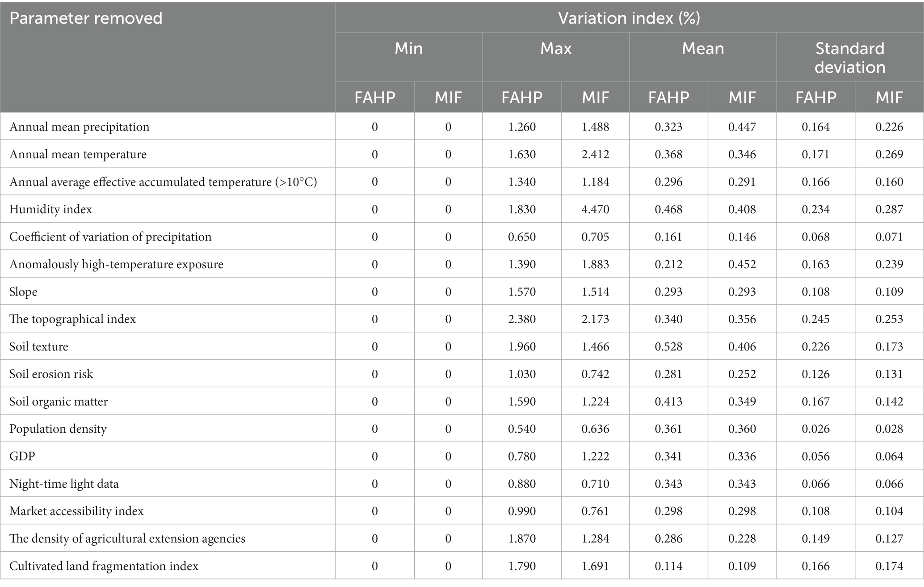Select 'The density of agricultural extension agencies' label
This screenshot has height=587, width=924.
pos(127,539)
